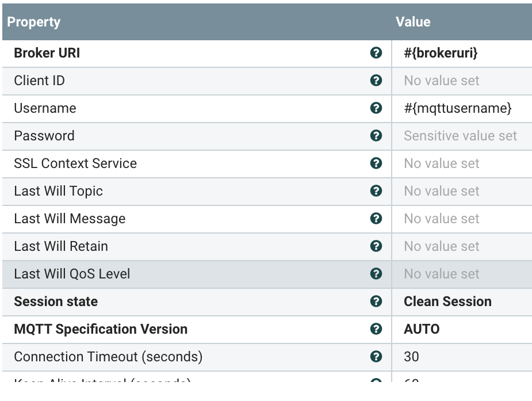Click the help icon beside Broker URI
The image size is (532, 401).
[376, 53]
